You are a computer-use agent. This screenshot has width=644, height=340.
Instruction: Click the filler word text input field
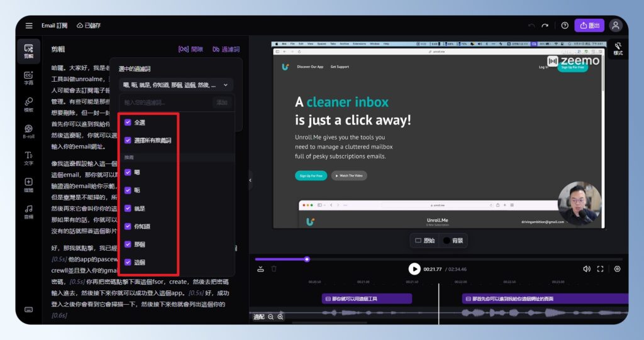(165, 102)
